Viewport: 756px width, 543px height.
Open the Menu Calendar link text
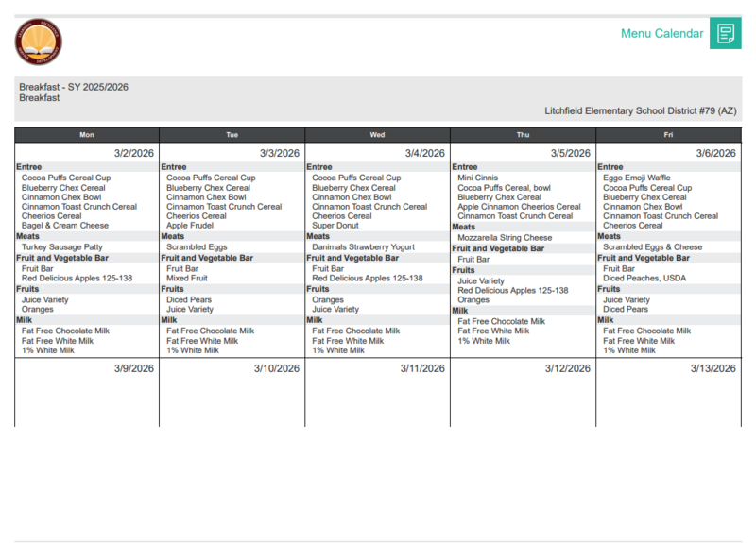(x=661, y=34)
